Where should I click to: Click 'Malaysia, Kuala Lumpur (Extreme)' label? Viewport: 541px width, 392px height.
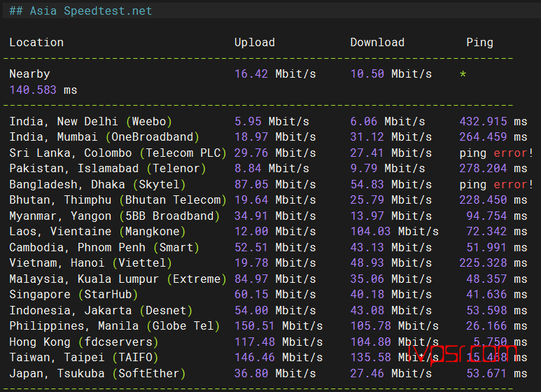pyautogui.click(x=118, y=279)
